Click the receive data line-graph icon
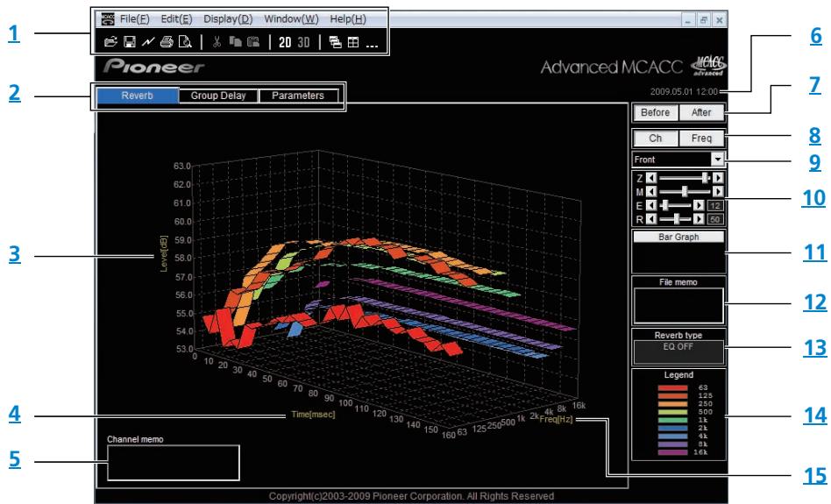Screen dimensions: 831x504 pos(148,42)
